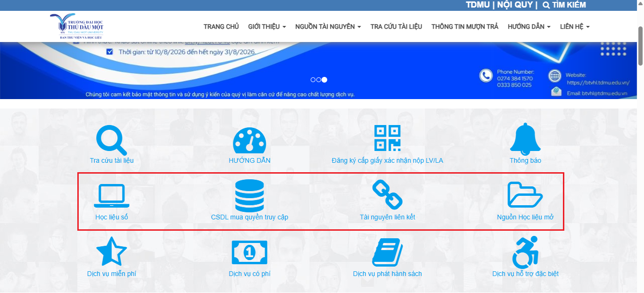Click the Thủ Dầu Một University logo

pyautogui.click(x=76, y=26)
